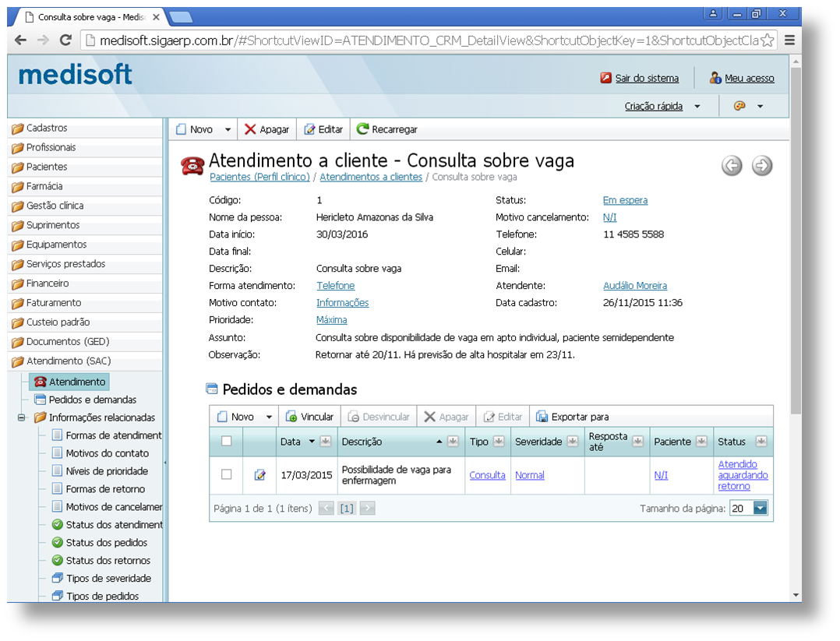This screenshot has width=840, height=641.
Task: Click the Vincular link icon in grid toolbar
Action: [x=291, y=417]
